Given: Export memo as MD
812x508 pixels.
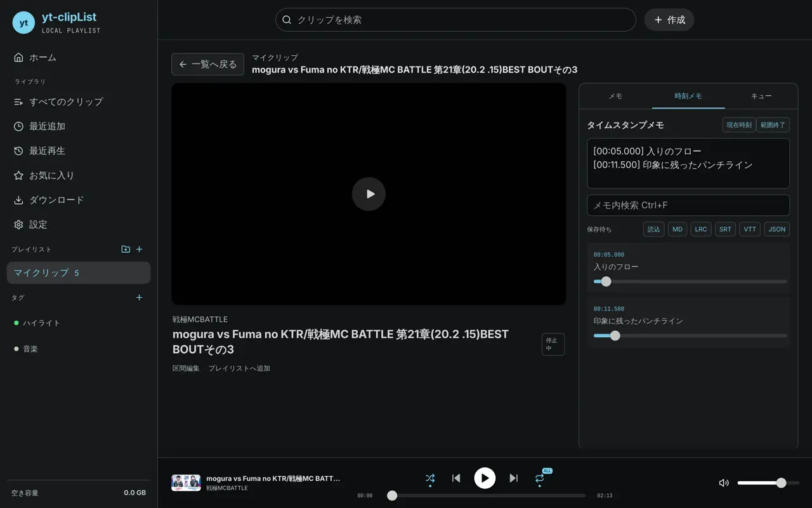Looking at the screenshot, I should click(x=678, y=229).
